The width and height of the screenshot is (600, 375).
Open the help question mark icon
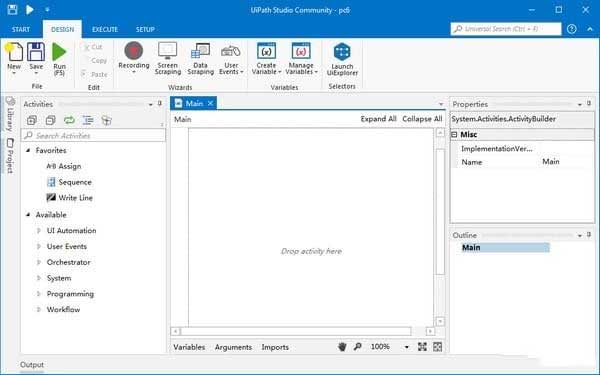(x=572, y=29)
